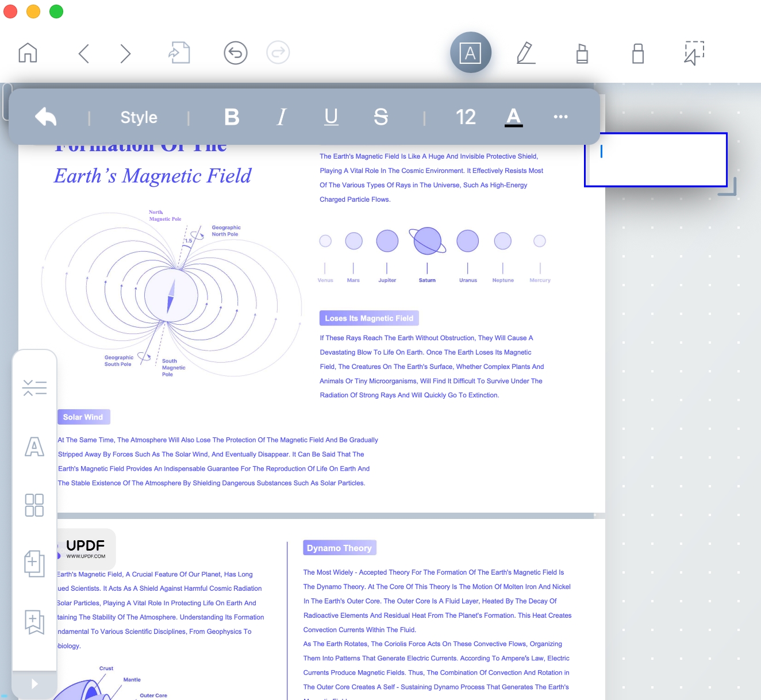Click the 'Dynamo Theory' heading label

340,548
